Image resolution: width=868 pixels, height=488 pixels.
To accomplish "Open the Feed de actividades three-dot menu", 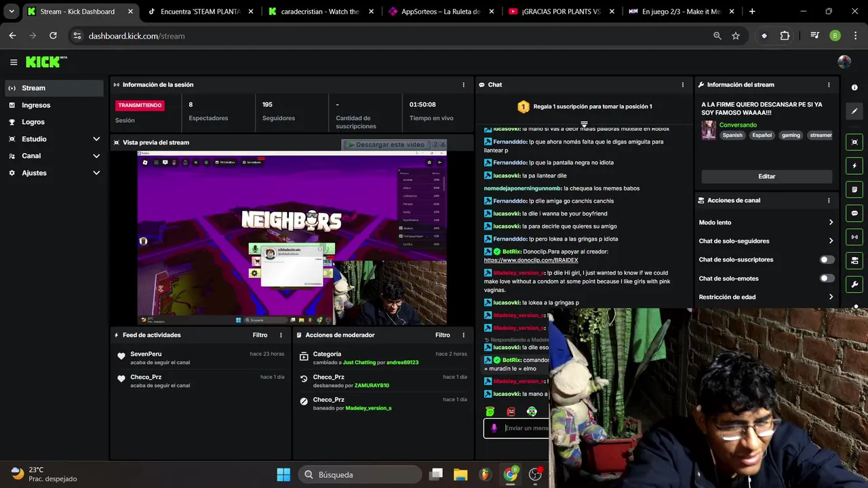I will 281,335.
